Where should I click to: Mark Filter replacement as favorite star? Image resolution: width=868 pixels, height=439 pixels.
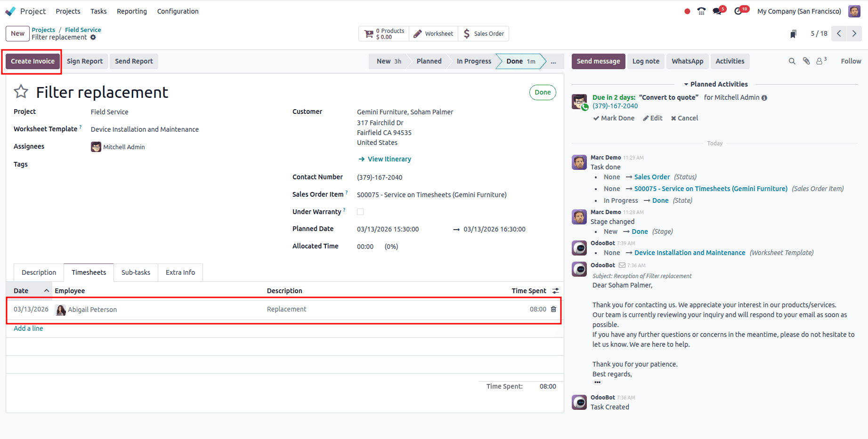(x=21, y=92)
